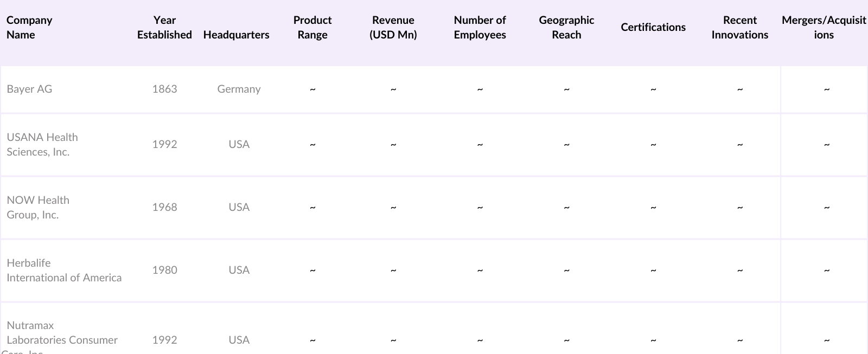Click the Certifications column header

coord(653,27)
